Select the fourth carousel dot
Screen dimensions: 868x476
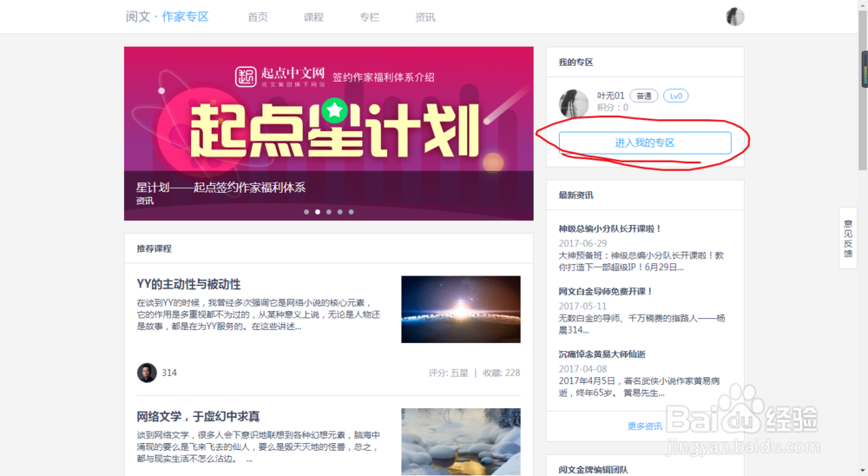340,212
